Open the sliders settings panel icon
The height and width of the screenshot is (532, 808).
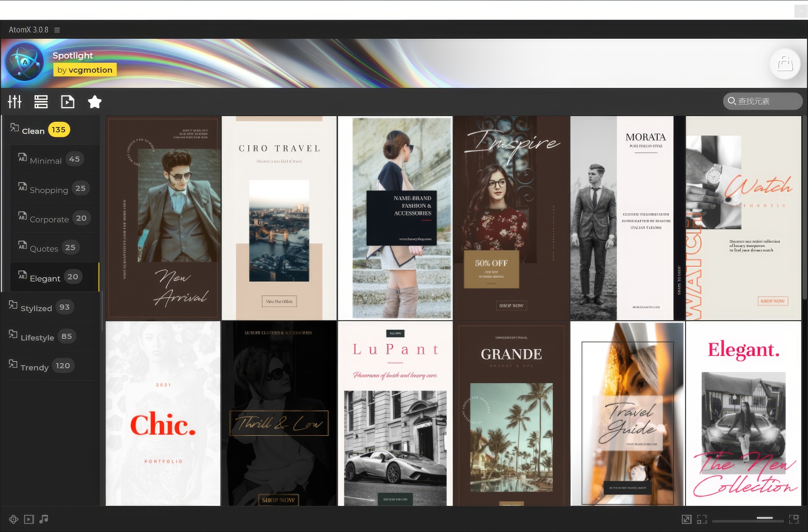point(15,102)
